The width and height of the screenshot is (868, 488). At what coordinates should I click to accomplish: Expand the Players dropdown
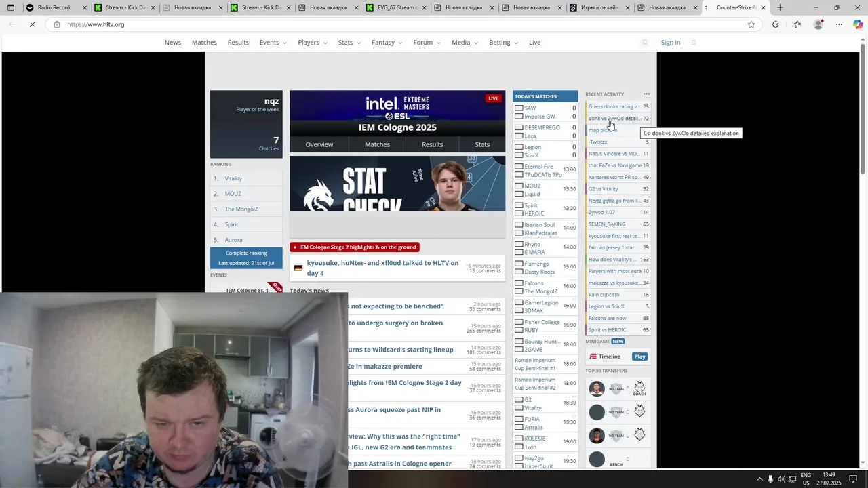[313, 42]
